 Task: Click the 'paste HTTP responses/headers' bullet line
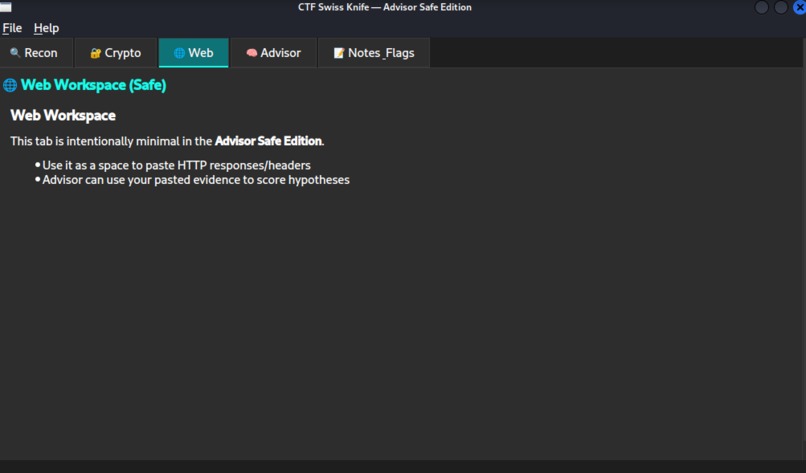pyautogui.click(x=176, y=165)
